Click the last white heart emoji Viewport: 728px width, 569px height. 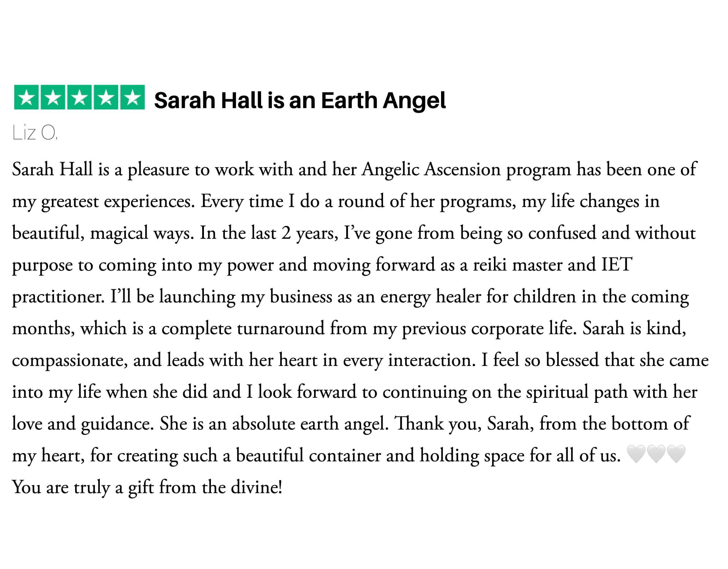676,454
